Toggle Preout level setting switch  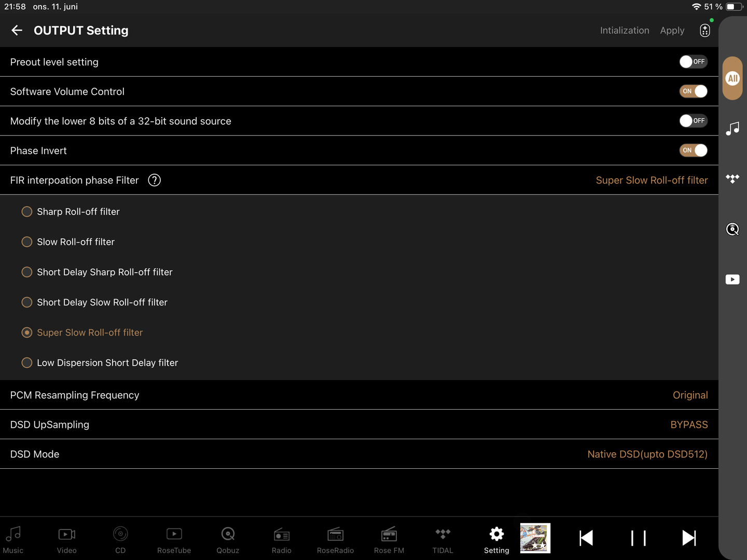[694, 62]
